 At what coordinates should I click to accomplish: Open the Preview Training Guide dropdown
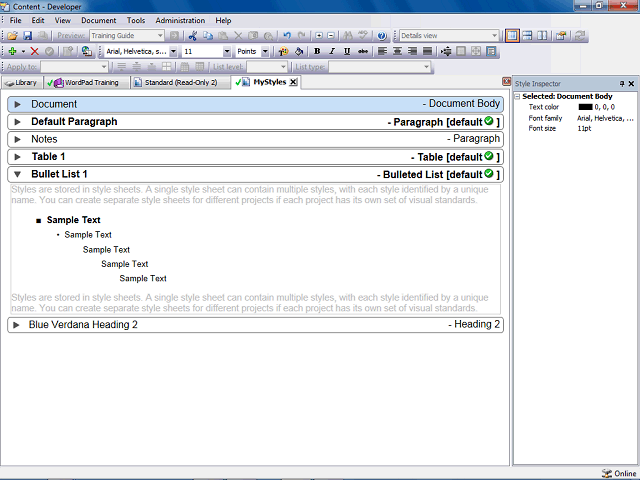tap(160, 36)
